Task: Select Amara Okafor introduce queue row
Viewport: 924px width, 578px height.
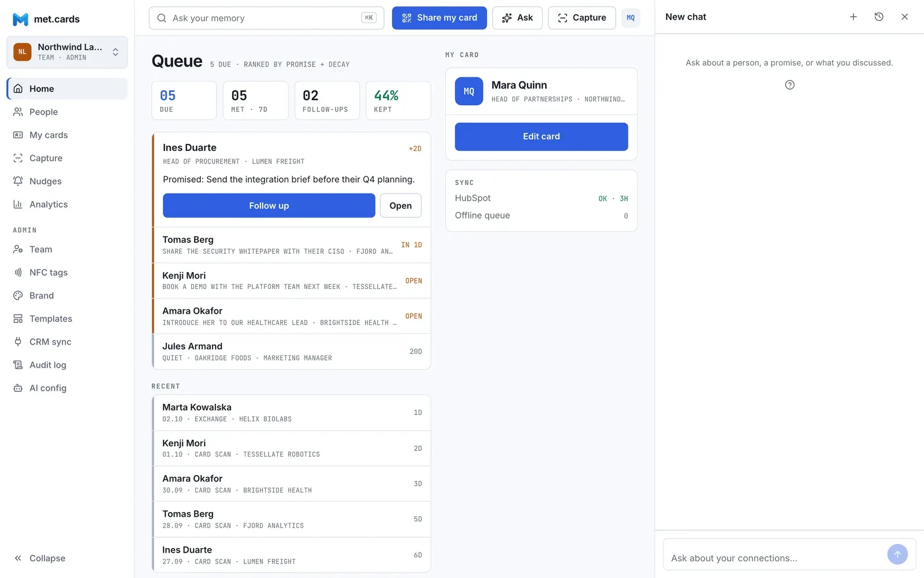Action: (292, 316)
